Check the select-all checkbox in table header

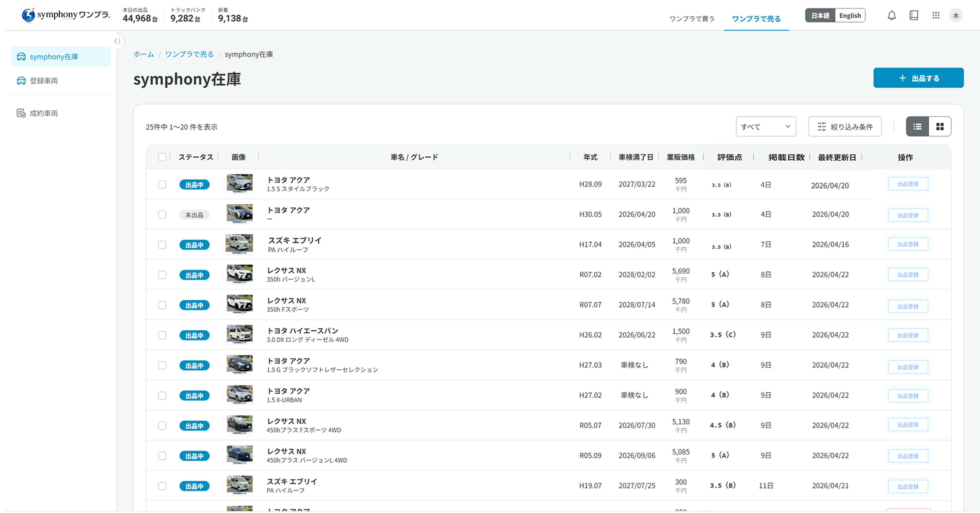coord(162,157)
